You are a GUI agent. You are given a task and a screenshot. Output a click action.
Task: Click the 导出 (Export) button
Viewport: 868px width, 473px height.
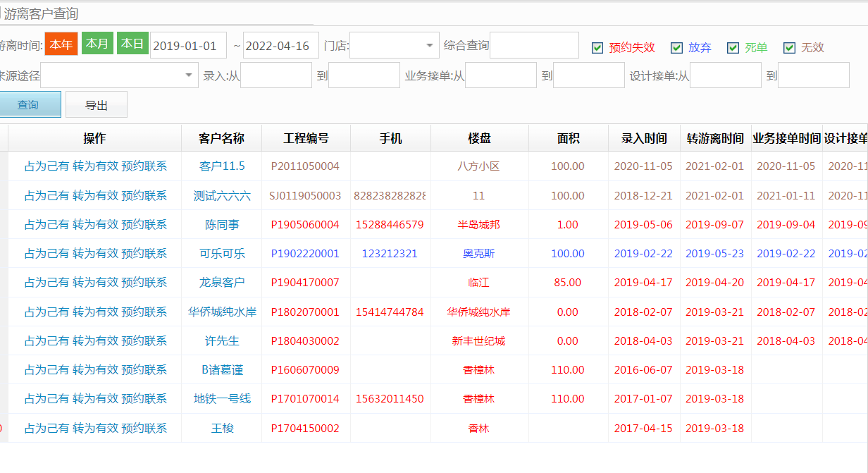click(96, 104)
